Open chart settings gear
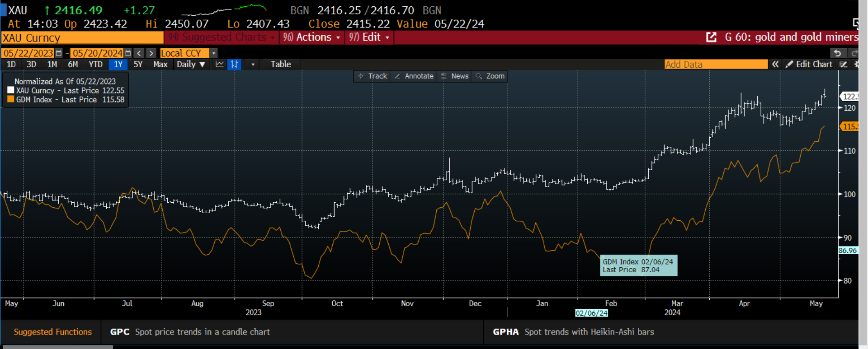The width and height of the screenshot is (868, 349). pos(856,64)
